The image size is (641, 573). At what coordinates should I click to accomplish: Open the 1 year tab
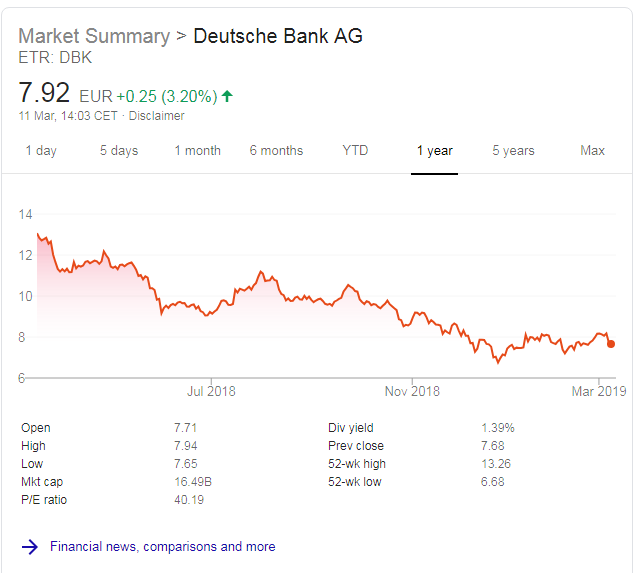click(435, 151)
